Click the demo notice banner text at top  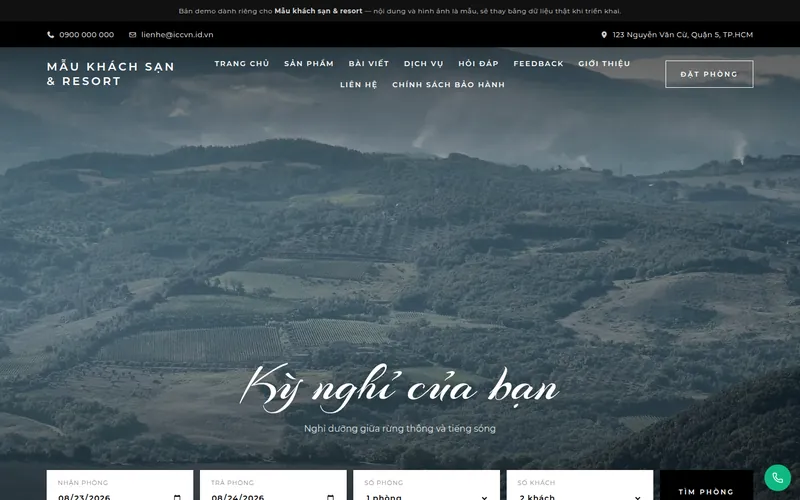tap(400, 11)
